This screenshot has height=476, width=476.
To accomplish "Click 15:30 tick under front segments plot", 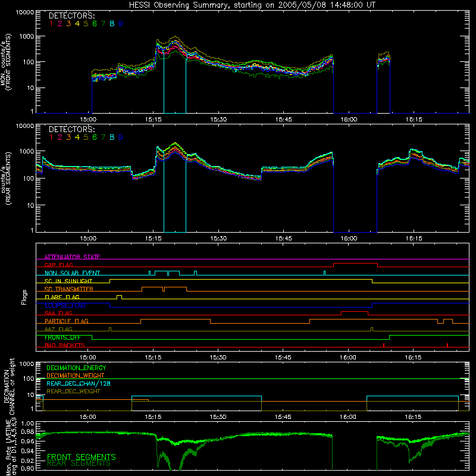I will (218, 120).
